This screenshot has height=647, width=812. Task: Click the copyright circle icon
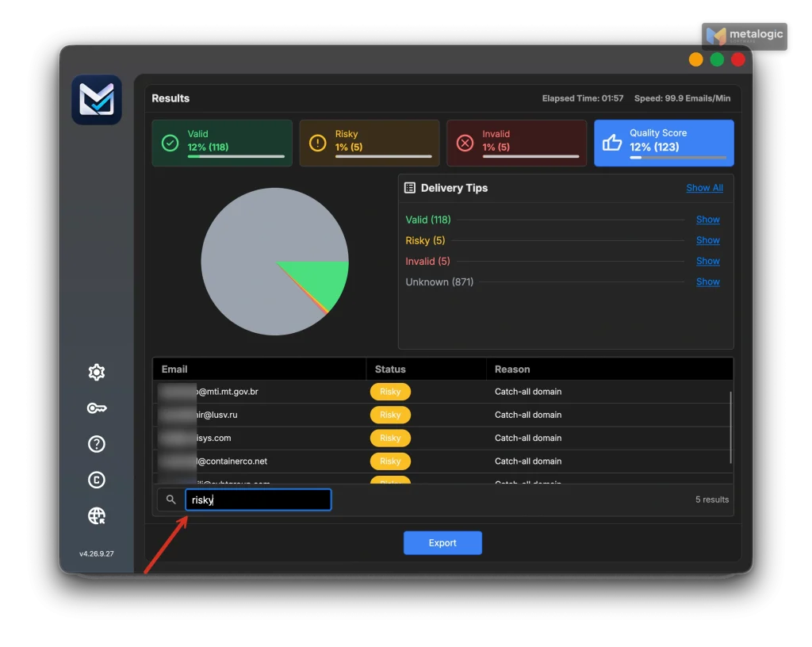[x=96, y=480]
